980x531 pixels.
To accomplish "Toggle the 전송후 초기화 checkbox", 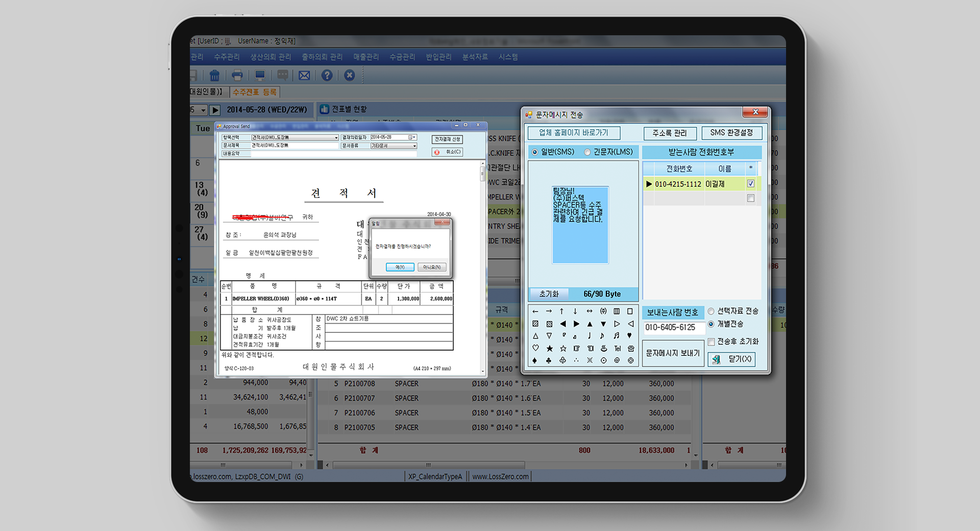I will (x=711, y=342).
